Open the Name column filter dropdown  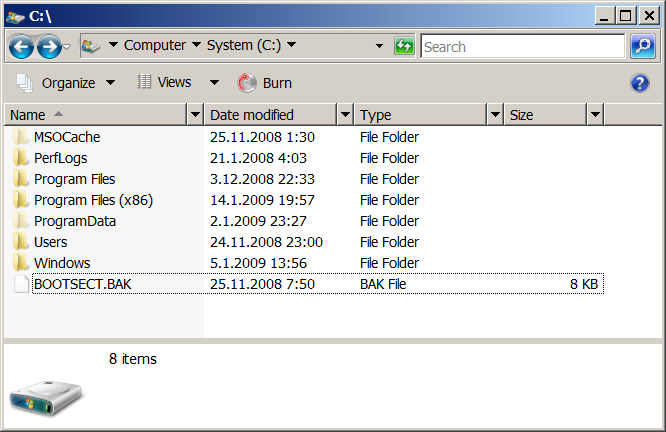click(195, 115)
